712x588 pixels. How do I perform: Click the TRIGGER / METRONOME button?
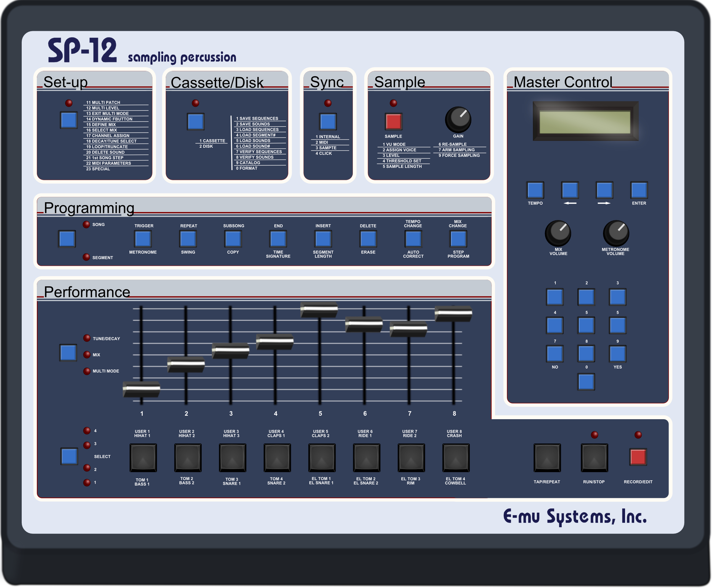pos(143,239)
